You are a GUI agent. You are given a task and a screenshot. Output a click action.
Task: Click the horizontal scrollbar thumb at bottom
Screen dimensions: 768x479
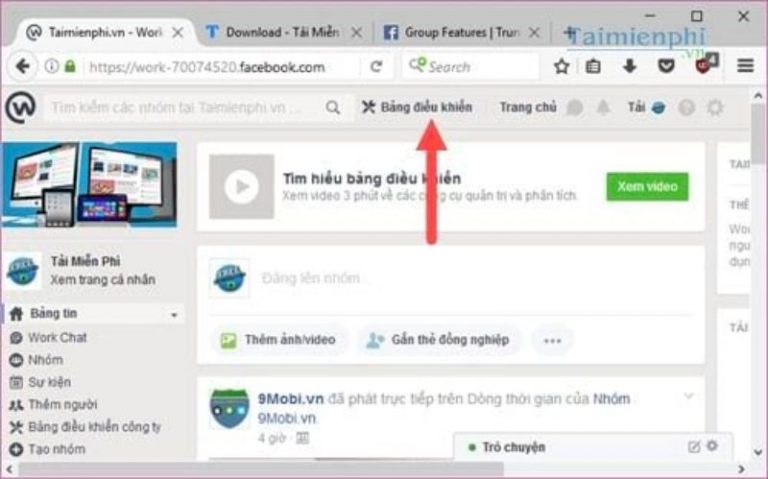pyautogui.click(x=261, y=470)
